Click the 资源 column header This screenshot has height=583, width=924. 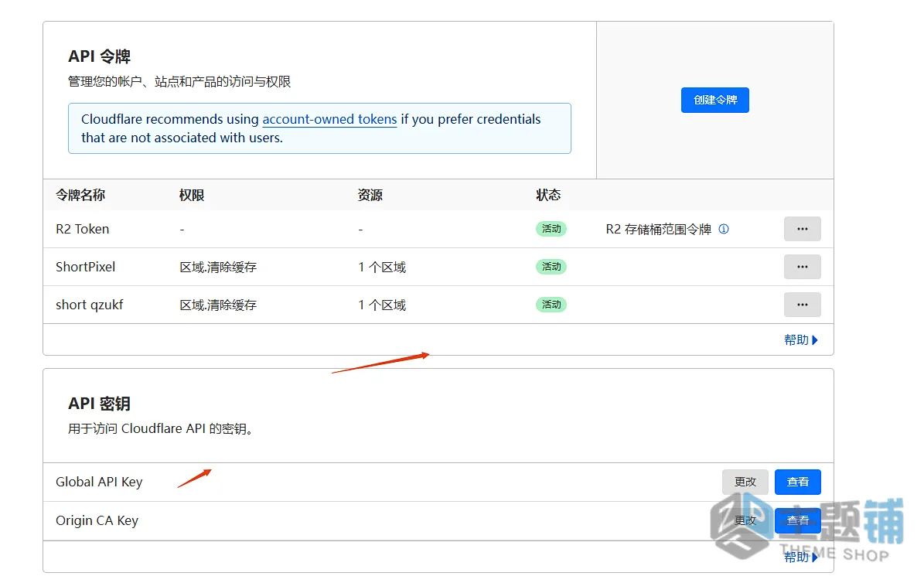[x=370, y=195]
